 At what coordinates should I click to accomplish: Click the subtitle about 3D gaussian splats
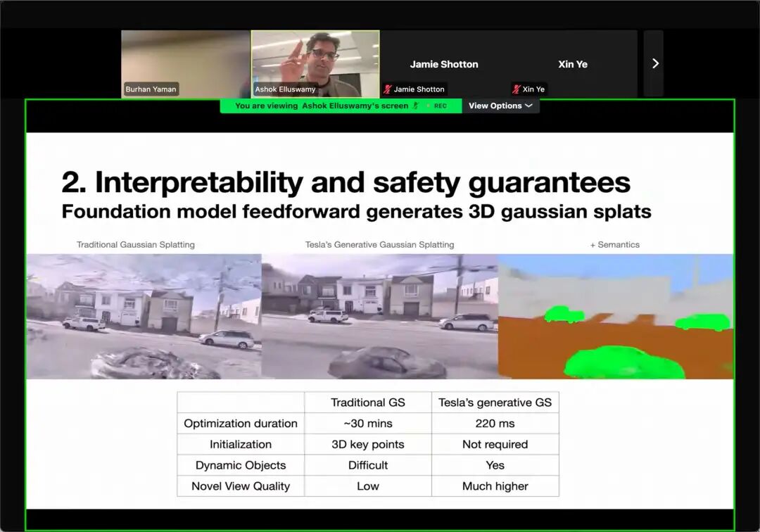[x=356, y=212]
